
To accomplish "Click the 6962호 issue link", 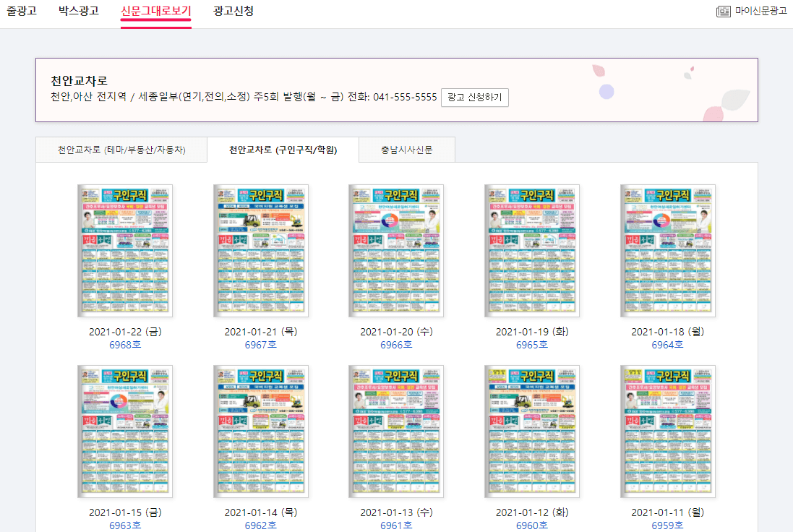I will point(260,525).
